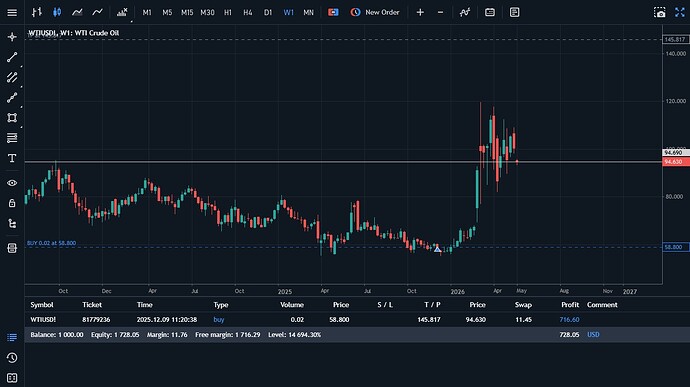Select the M5 timeframe
690x387 pixels.
click(x=167, y=12)
